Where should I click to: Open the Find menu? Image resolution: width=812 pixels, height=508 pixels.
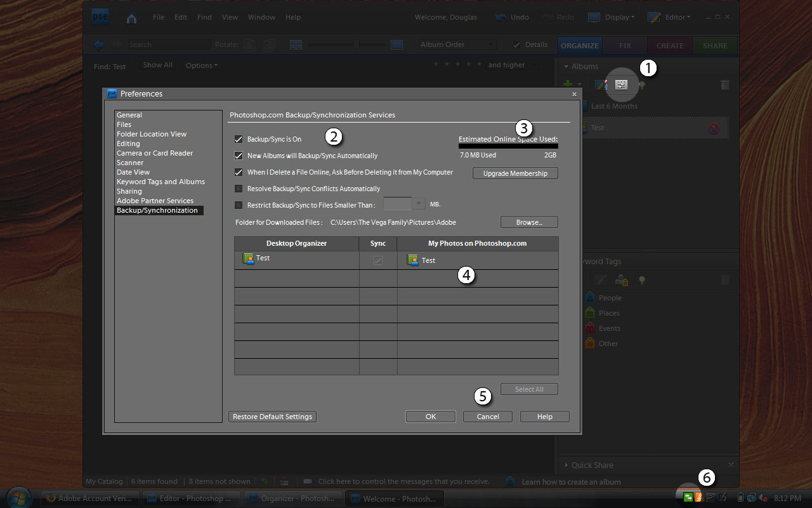[204, 17]
